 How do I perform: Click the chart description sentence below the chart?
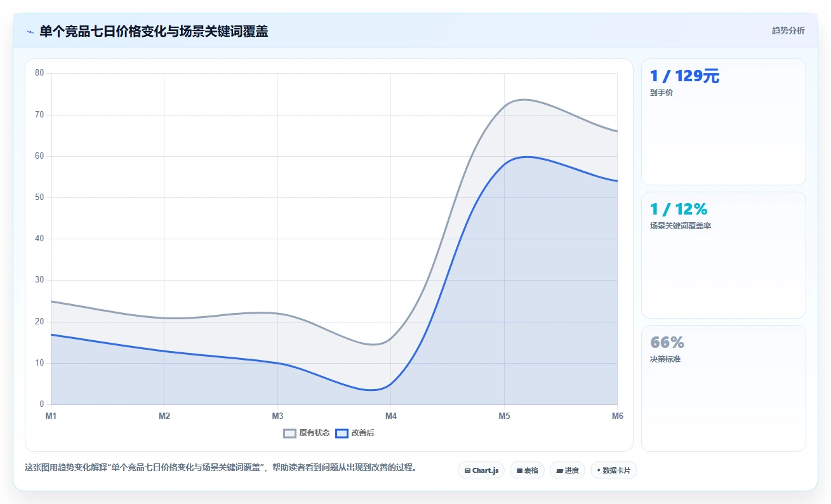pos(221,468)
